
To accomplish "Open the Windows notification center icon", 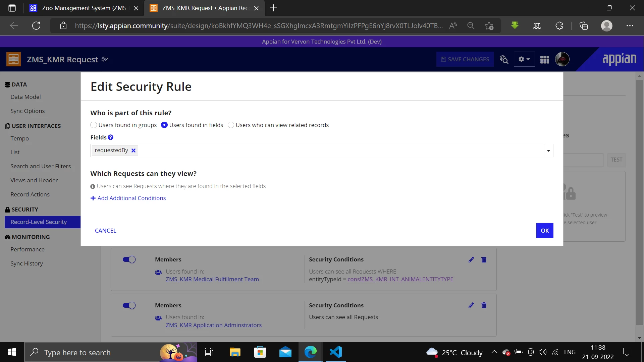I will 627,352.
